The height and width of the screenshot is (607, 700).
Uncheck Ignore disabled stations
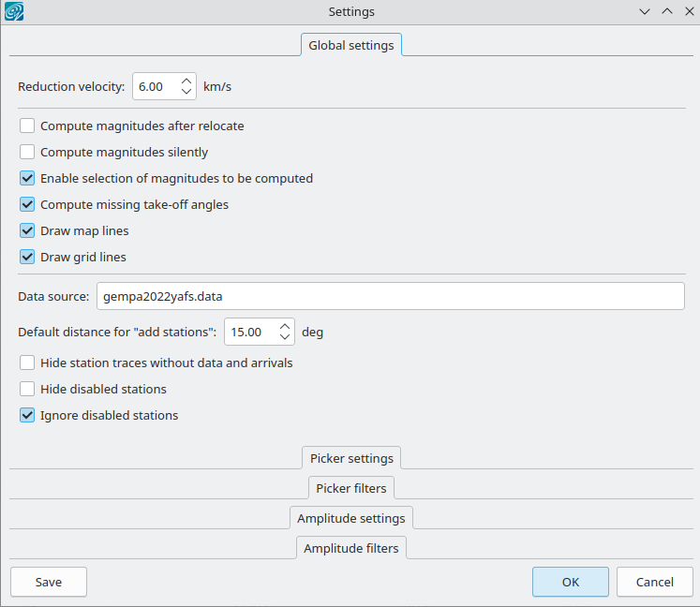(27, 415)
